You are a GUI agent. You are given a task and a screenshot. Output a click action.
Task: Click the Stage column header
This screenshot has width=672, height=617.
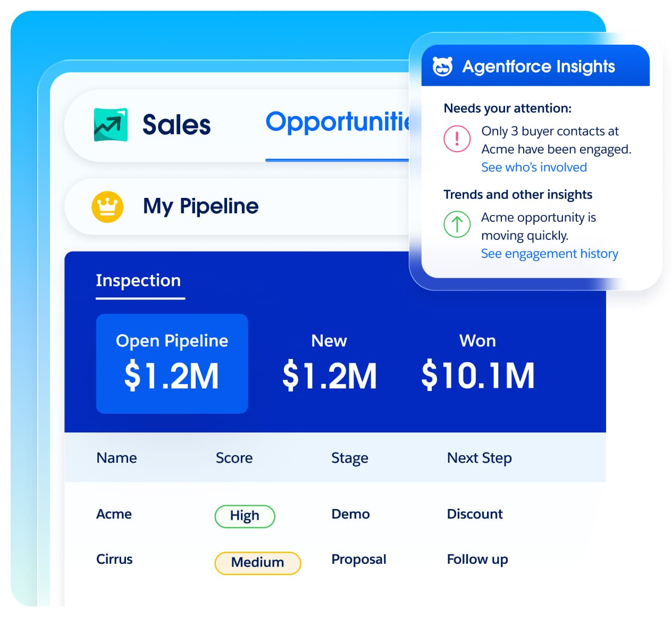coord(349,458)
